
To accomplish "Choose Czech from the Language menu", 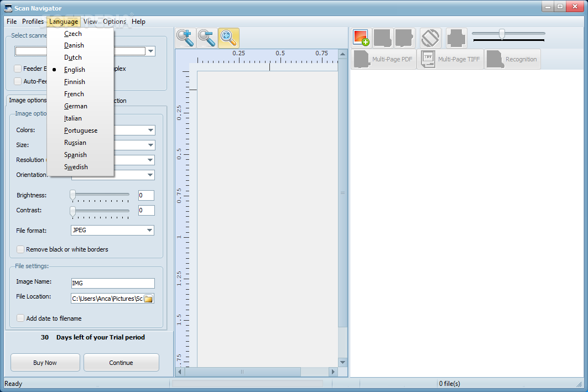I will pyautogui.click(x=80, y=33).
